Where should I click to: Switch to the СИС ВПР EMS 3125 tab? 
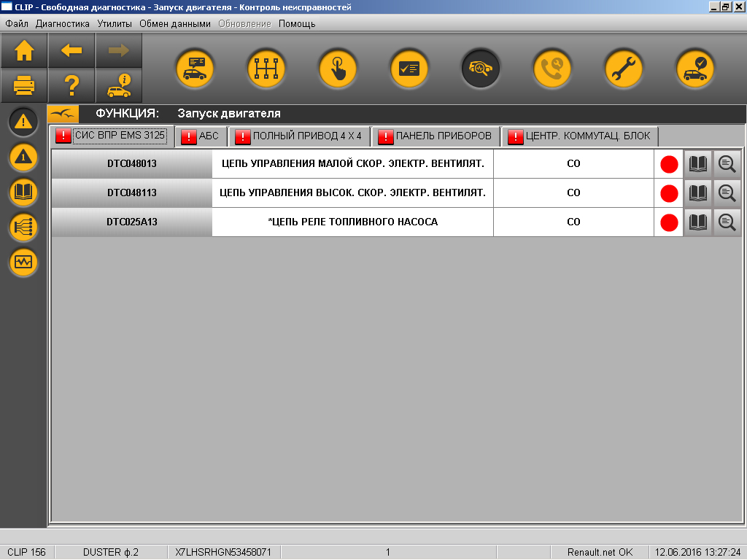click(x=112, y=136)
